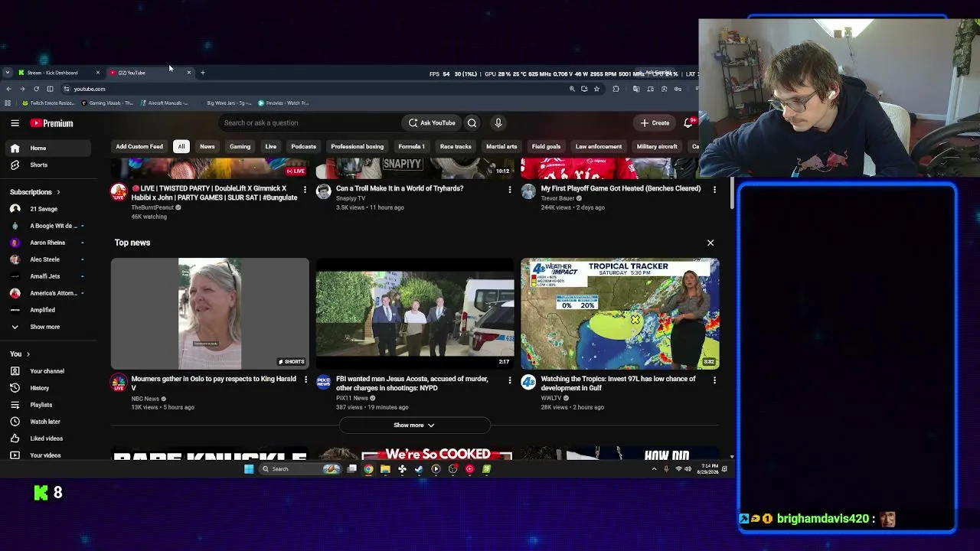Open File Explorer from the taskbar
This screenshot has width=980, height=551.
pos(385,469)
